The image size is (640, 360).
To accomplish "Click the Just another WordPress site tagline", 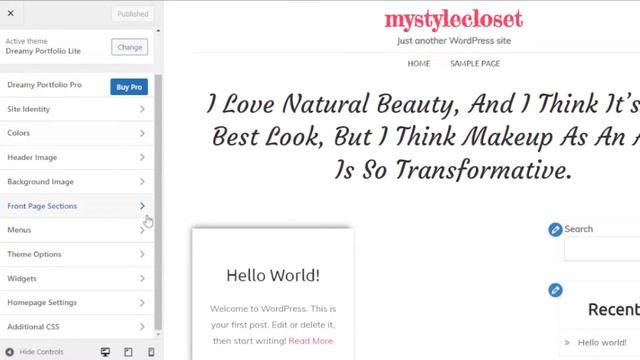I will (x=454, y=41).
